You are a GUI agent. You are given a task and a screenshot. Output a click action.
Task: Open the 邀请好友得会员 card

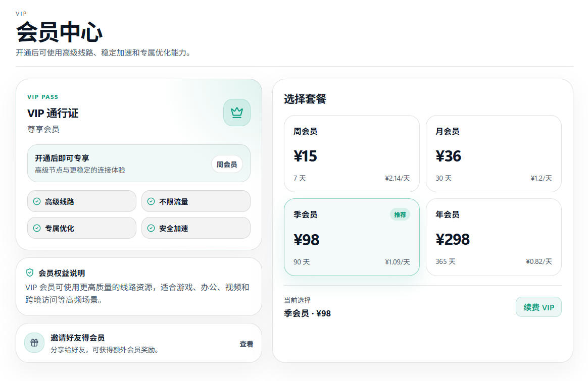pyautogui.click(x=139, y=343)
